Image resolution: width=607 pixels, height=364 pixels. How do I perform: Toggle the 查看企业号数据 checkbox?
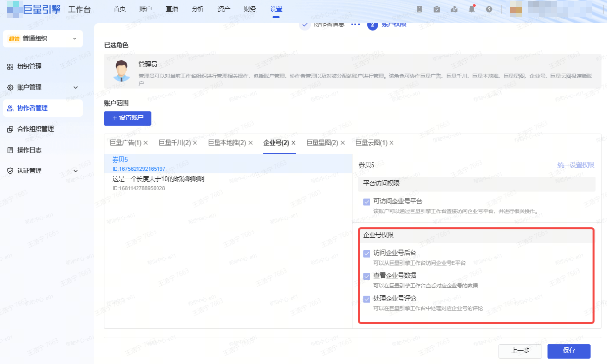367,276
